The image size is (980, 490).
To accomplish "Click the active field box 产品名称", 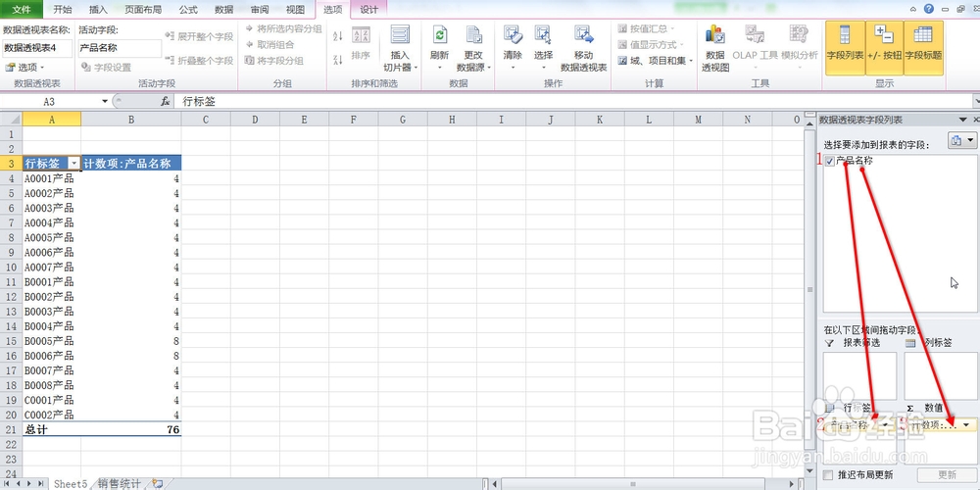I will point(120,48).
